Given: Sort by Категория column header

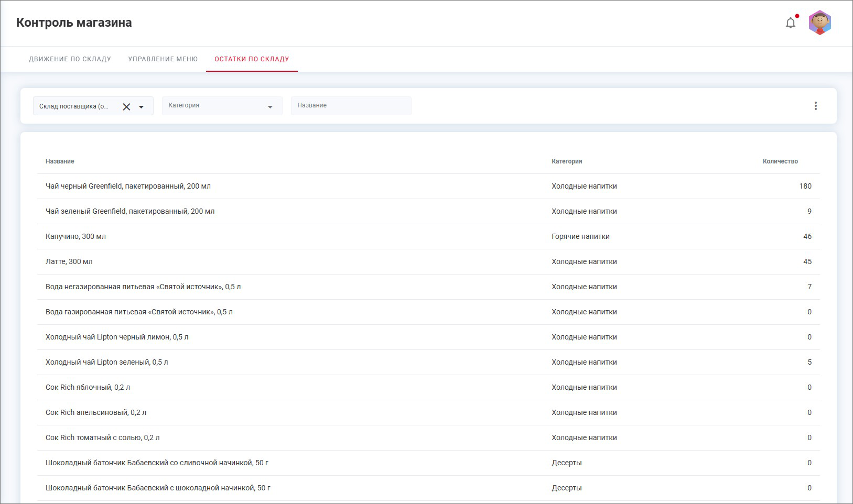Looking at the screenshot, I should (567, 161).
